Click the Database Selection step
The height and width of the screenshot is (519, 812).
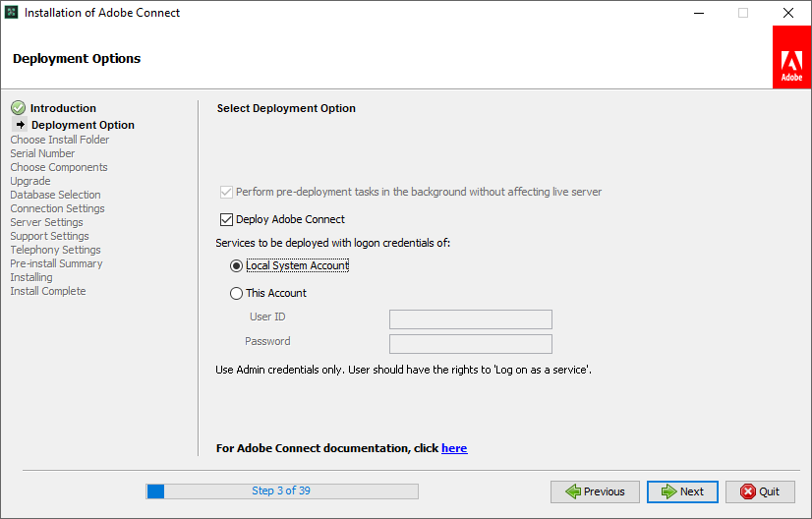[55, 195]
